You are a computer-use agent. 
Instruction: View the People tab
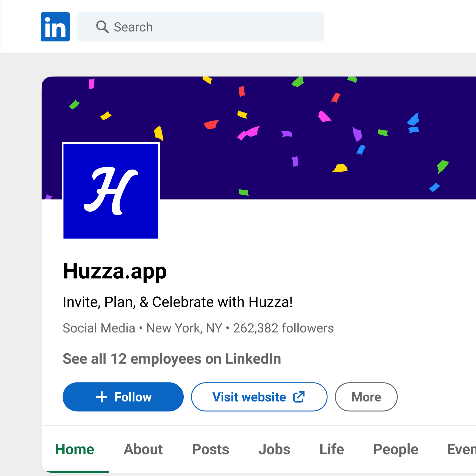click(396, 449)
